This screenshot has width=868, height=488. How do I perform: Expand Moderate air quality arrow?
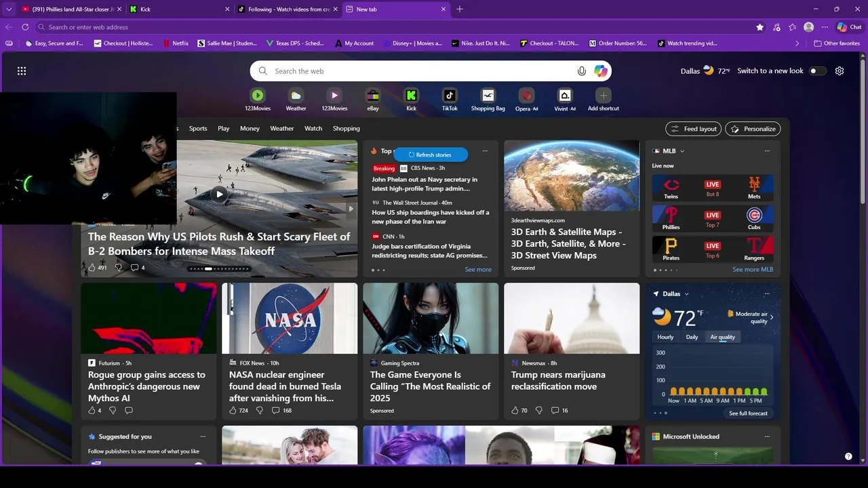[x=772, y=317]
